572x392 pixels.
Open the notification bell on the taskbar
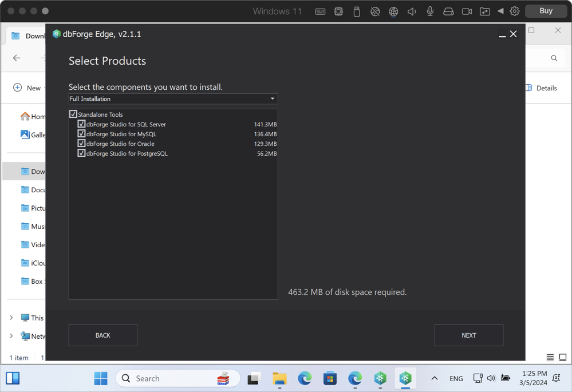coord(557,378)
